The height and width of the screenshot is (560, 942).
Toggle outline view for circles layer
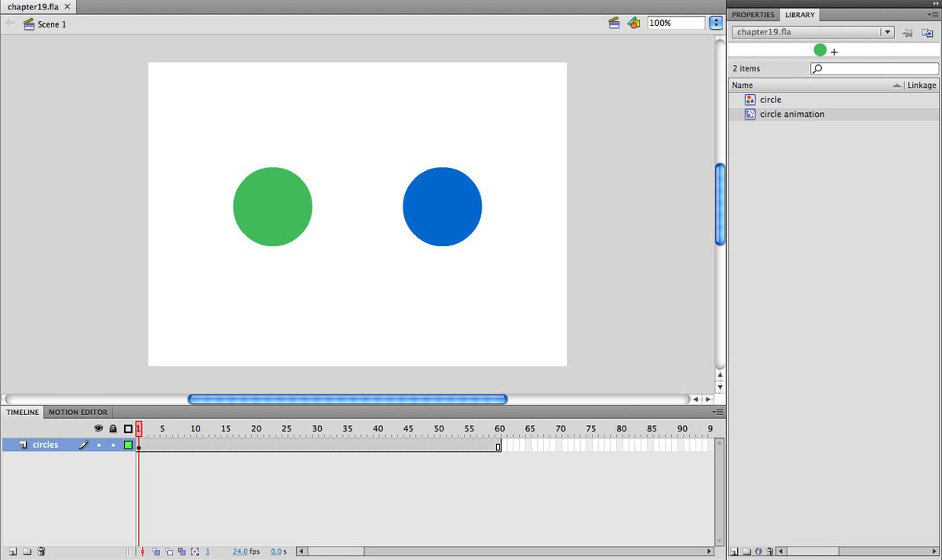click(x=128, y=445)
